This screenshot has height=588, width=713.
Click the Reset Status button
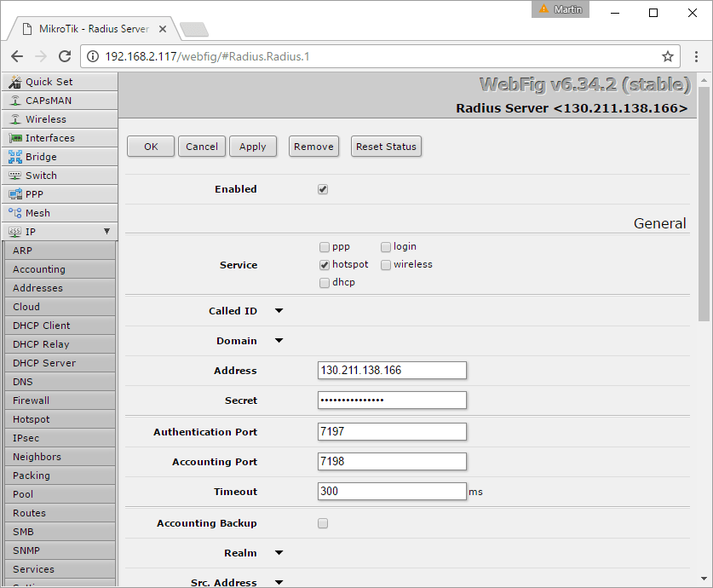coord(386,146)
